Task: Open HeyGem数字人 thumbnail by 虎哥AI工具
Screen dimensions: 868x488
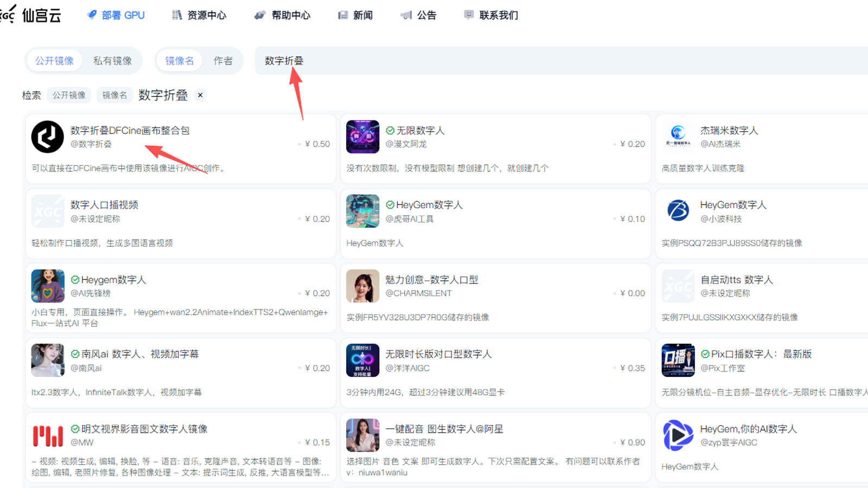Action: pos(363,211)
